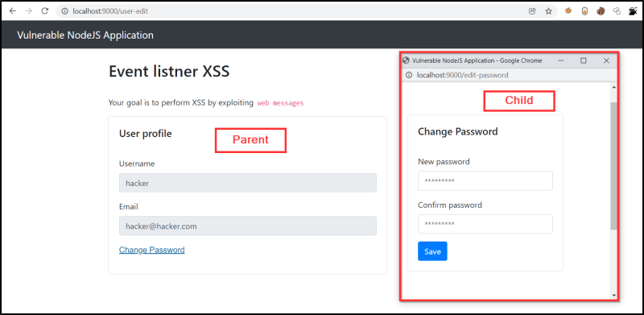Click the 'web messages' code text
This screenshot has height=315, width=644.
[280, 103]
